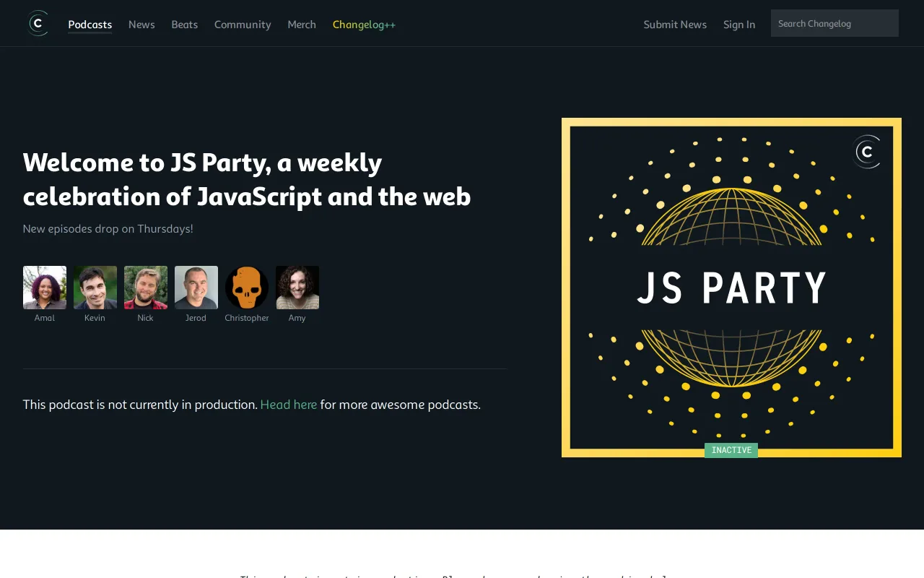
Task: Click the INACTIVE badge
Action: click(x=731, y=450)
